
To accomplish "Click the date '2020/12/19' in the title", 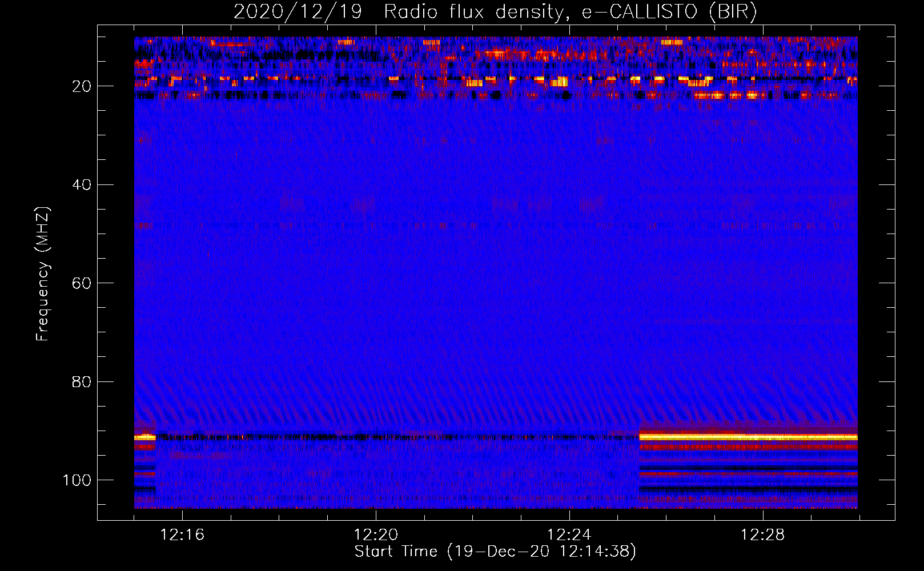I will [x=298, y=11].
